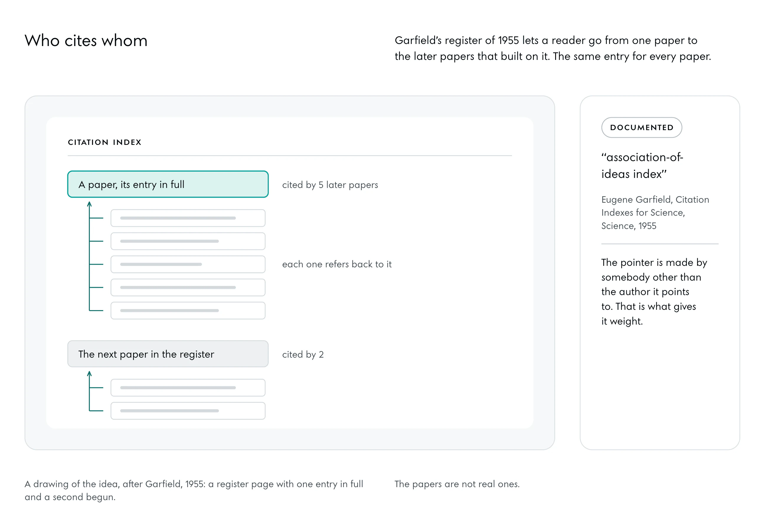Click the caption starting 'A drawing of the idea'
Screen dimensions: 765x532
(x=194, y=490)
